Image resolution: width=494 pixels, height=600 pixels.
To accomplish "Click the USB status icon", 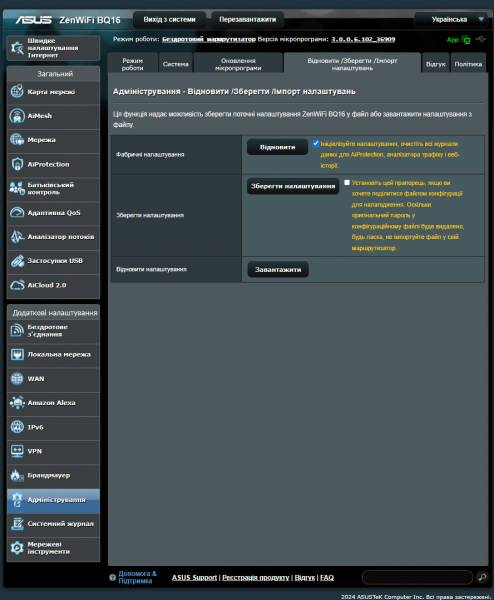I will (x=481, y=39).
